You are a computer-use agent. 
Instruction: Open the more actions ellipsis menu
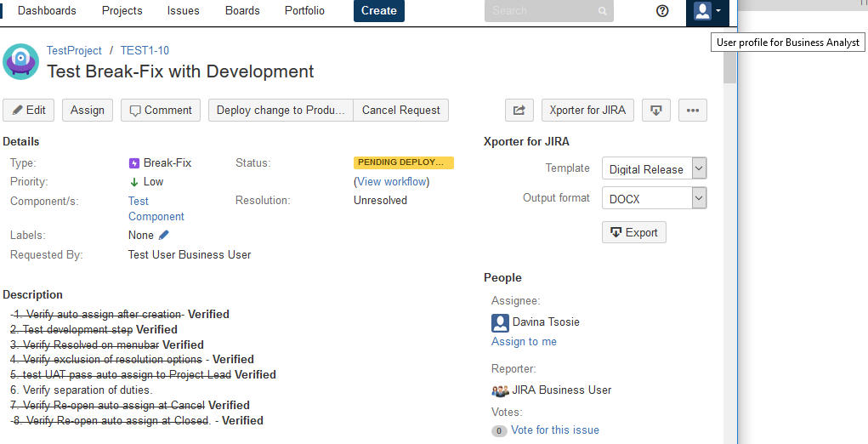693,111
